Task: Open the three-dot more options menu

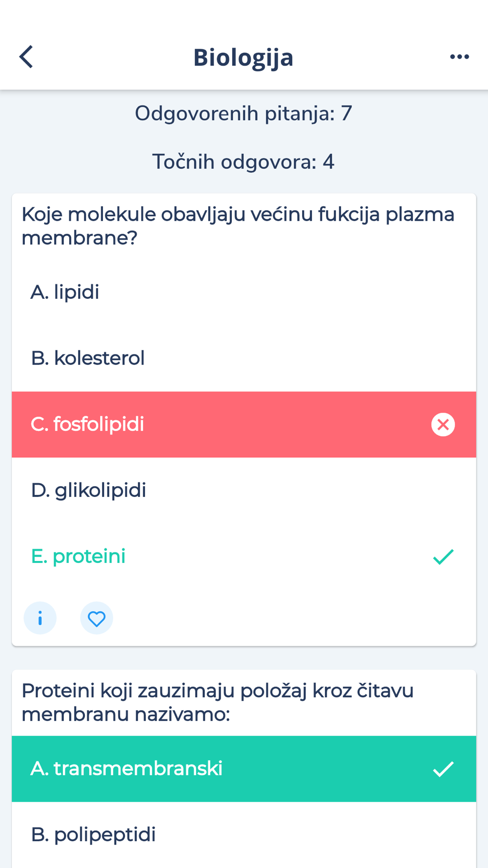Action: tap(459, 57)
